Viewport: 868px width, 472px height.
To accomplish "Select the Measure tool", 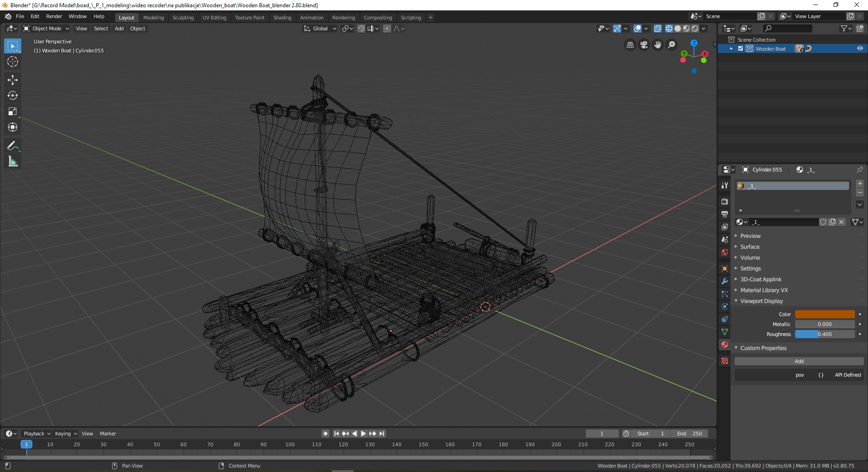I will point(13,161).
